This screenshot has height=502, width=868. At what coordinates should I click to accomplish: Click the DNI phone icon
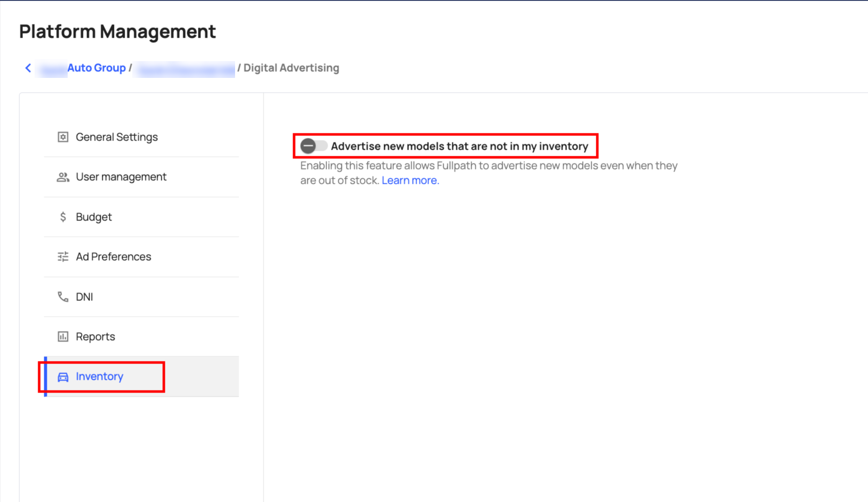(x=63, y=297)
